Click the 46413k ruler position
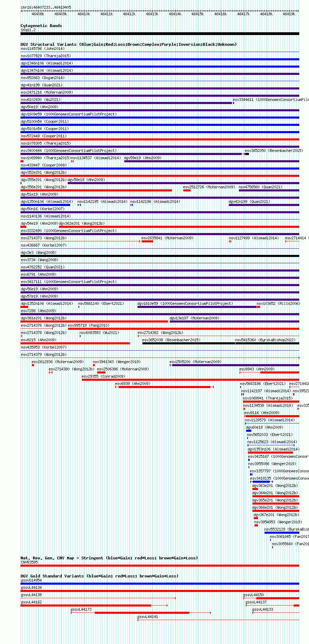309x644 pixels. [152, 14]
